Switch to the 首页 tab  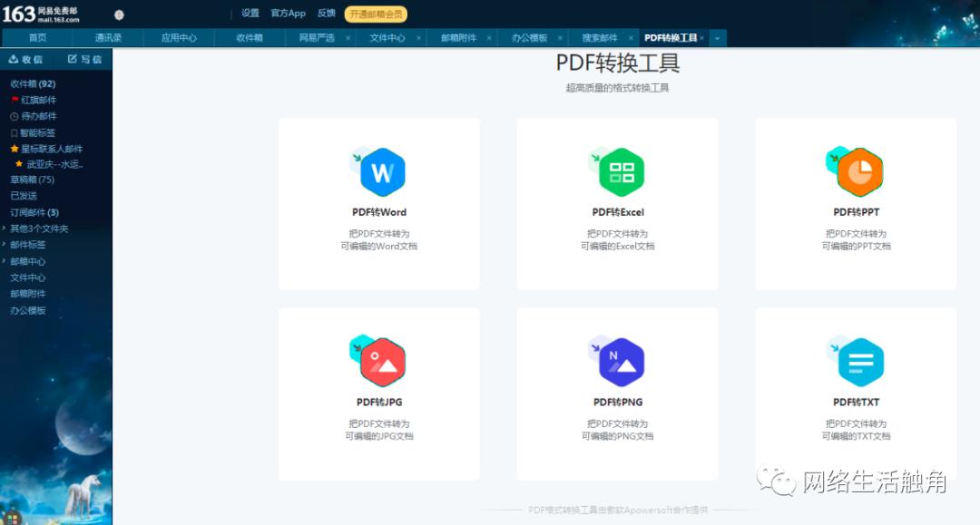coord(37,38)
